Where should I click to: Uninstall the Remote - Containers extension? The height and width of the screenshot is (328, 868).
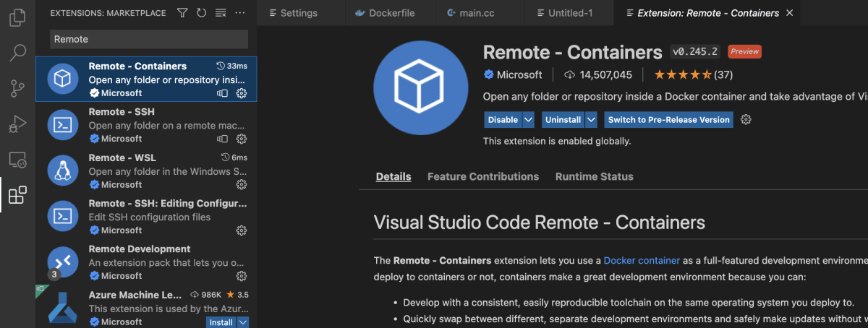coord(562,120)
